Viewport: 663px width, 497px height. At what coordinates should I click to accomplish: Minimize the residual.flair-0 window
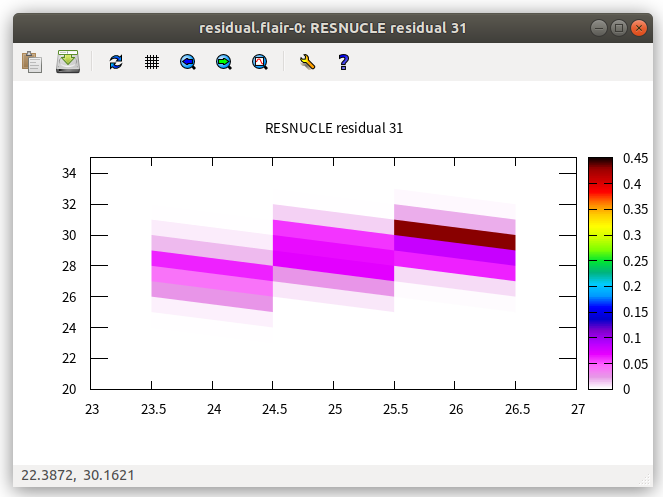(x=599, y=28)
